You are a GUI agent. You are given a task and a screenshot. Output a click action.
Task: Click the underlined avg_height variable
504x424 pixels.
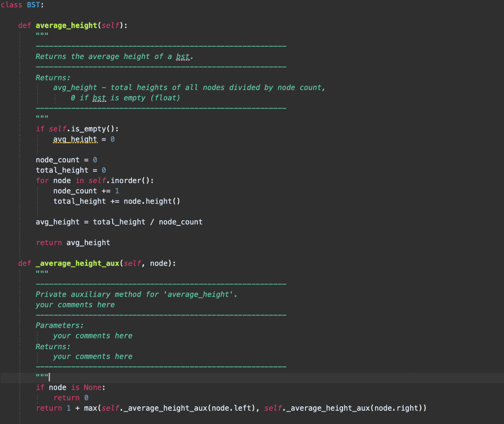(75, 139)
